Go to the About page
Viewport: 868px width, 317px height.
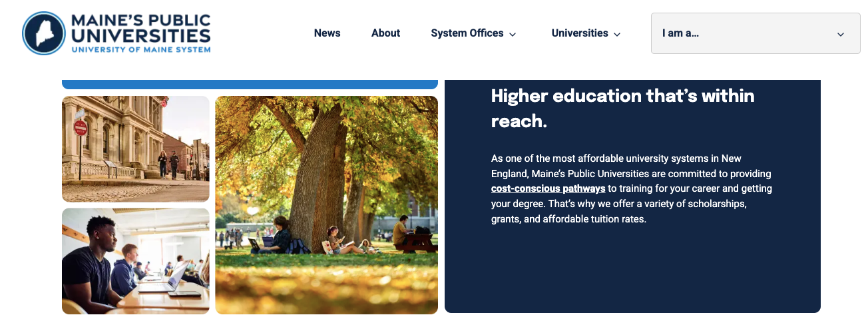click(385, 33)
